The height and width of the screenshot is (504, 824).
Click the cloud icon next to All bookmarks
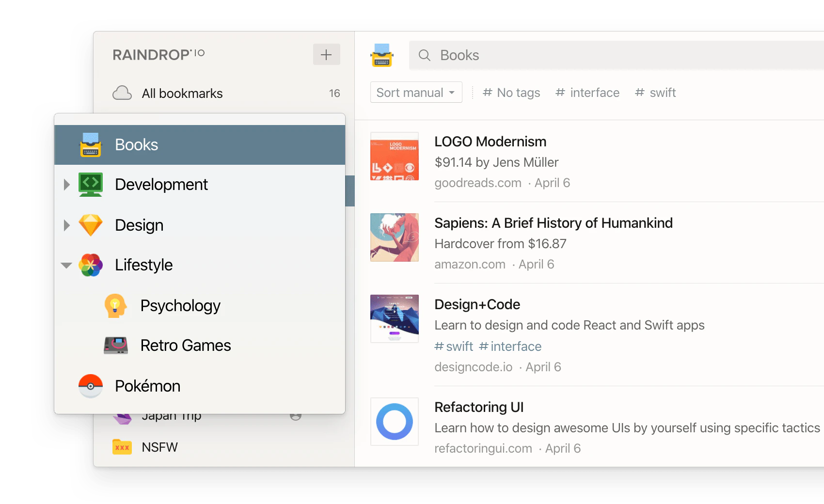pos(122,93)
